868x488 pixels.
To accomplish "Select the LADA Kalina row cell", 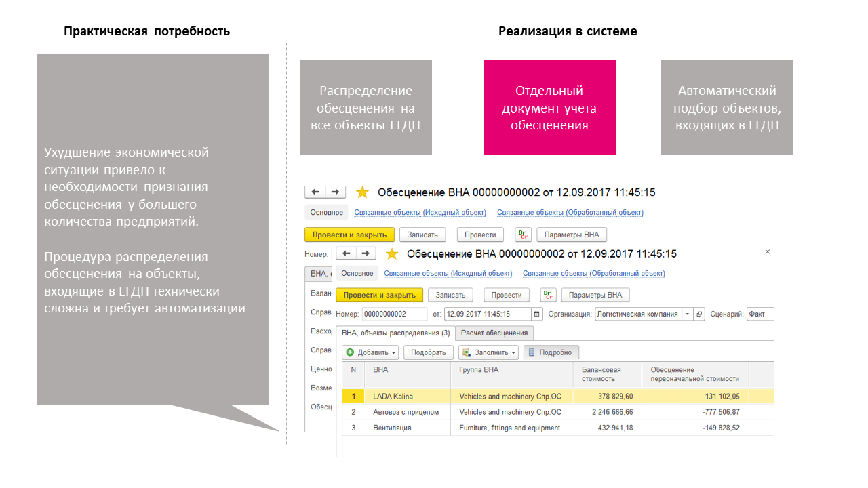I will (408, 396).
